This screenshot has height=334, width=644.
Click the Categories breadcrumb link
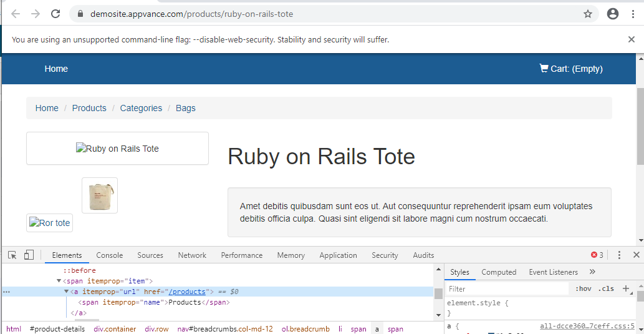coord(141,108)
